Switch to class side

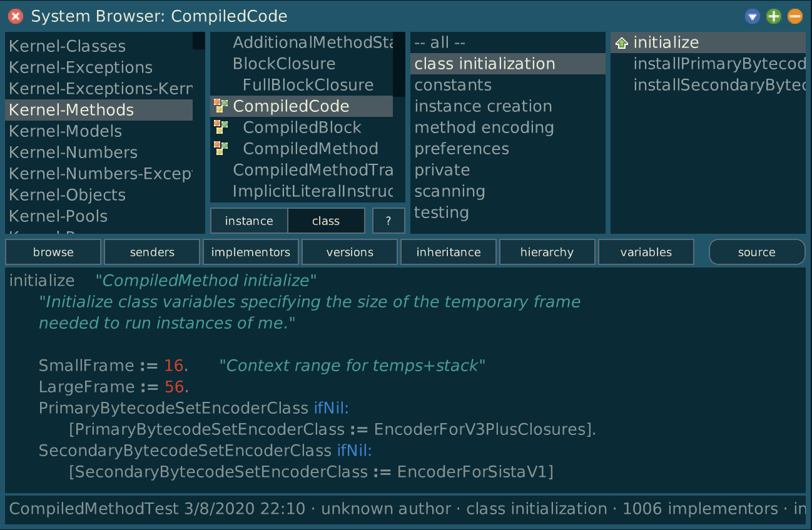326,221
